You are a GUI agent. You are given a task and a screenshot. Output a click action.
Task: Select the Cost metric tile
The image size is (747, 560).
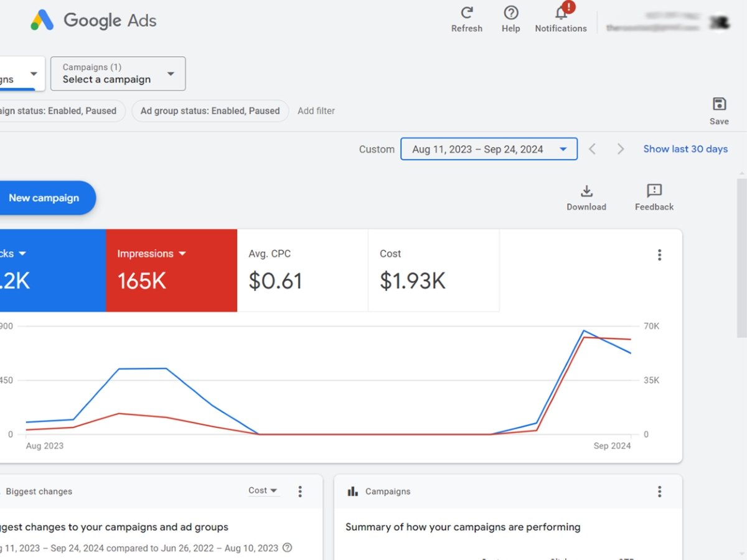pos(434,270)
